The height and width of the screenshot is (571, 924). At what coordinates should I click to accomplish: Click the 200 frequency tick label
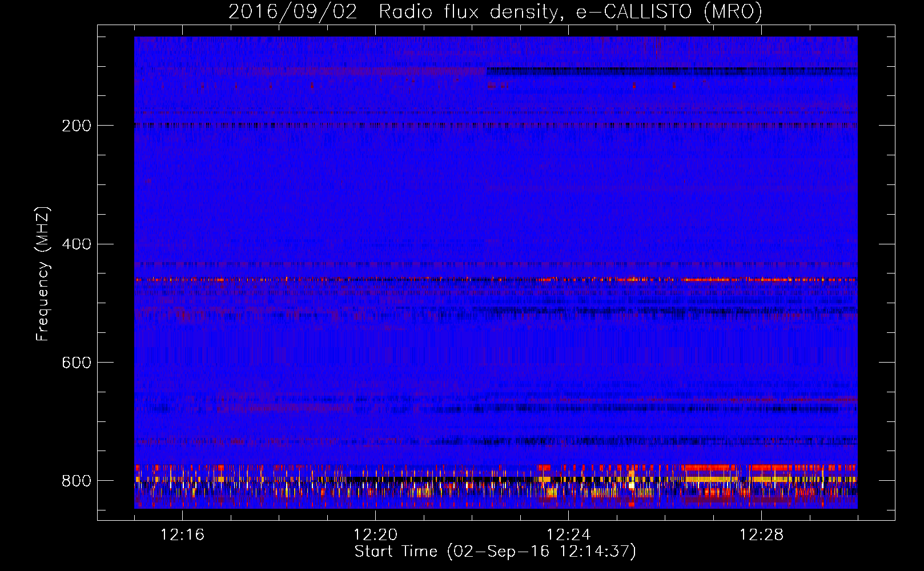(77, 126)
